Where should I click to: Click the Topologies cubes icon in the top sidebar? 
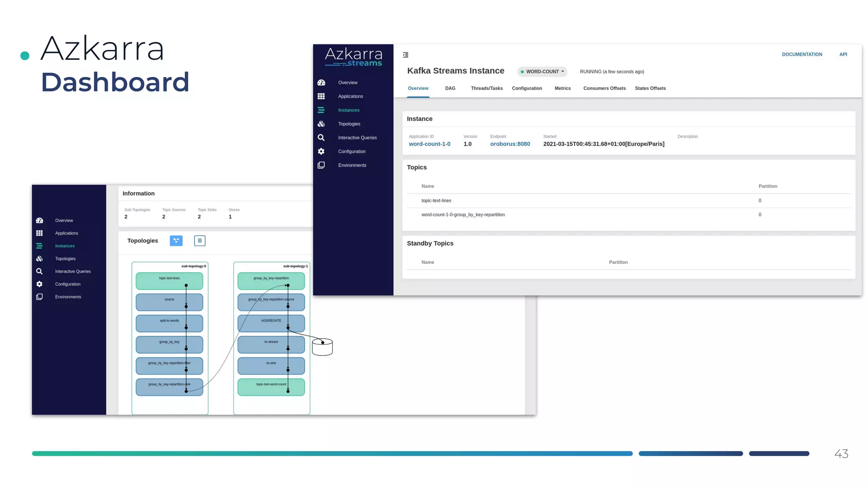pos(321,124)
